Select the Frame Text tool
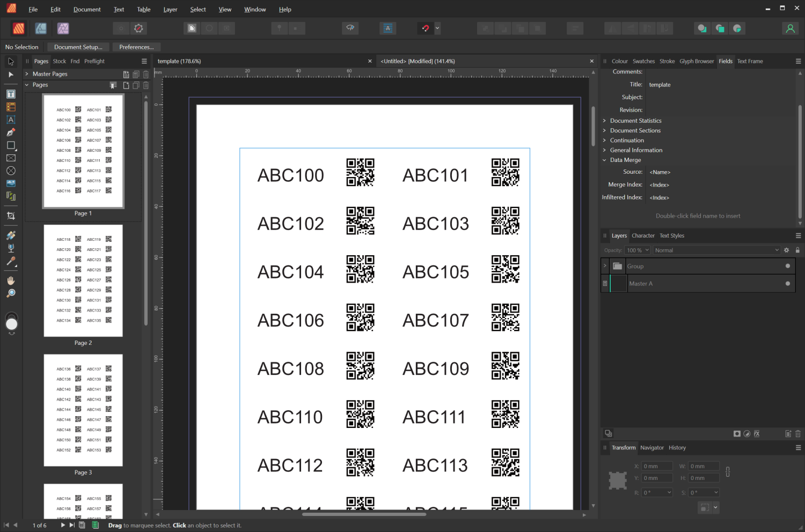The height and width of the screenshot is (532, 805). click(x=11, y=93)
